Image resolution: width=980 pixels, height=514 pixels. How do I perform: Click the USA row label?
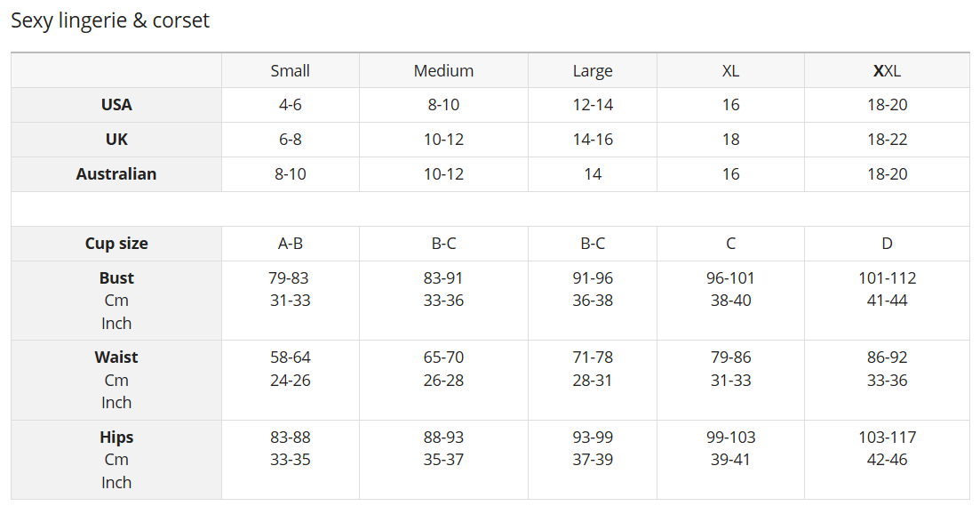click(116, 105)
